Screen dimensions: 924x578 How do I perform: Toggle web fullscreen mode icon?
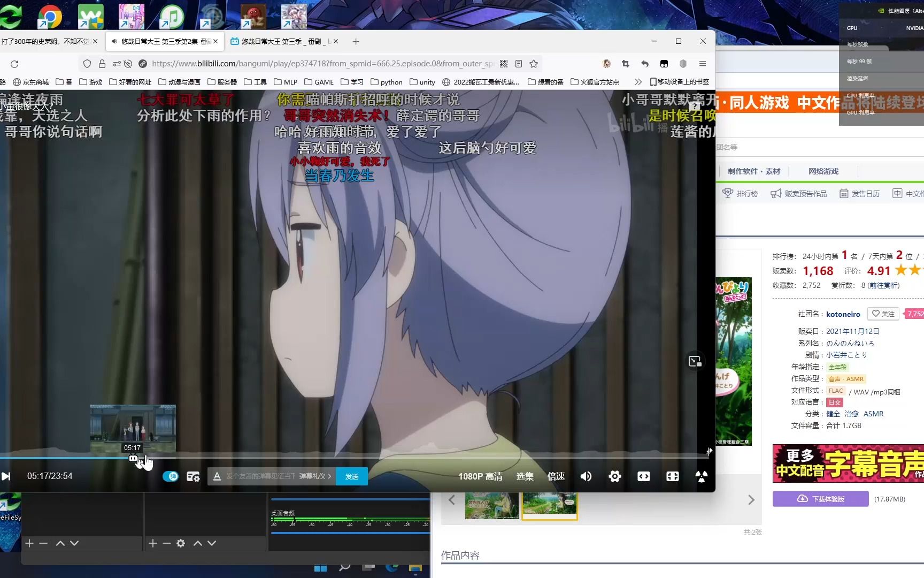pyautogui.click(x=673, y=476)
